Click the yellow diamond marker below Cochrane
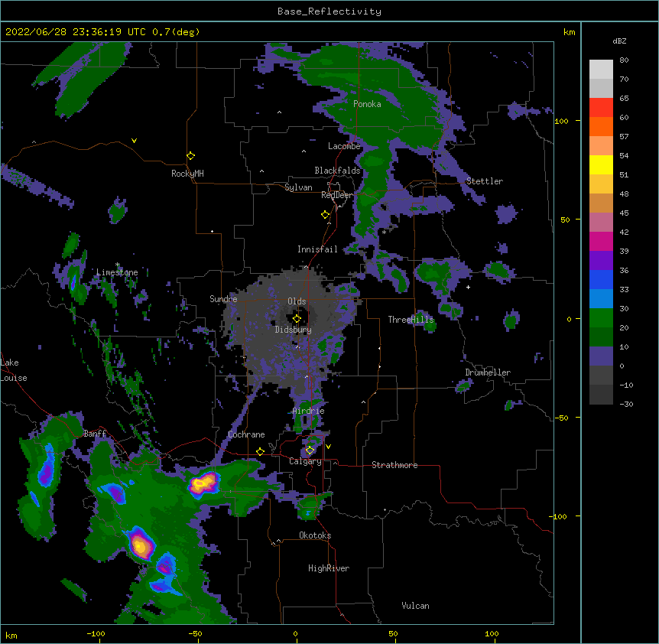Image resolution: width=659 pixels, height=644 pixels. tap(260, 451)
